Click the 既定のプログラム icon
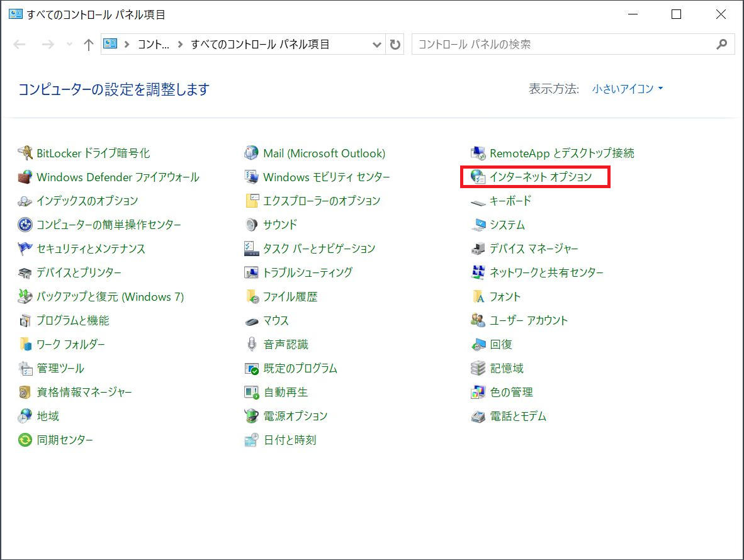This screenshot has height=560, width=744. tap(252, 369)
